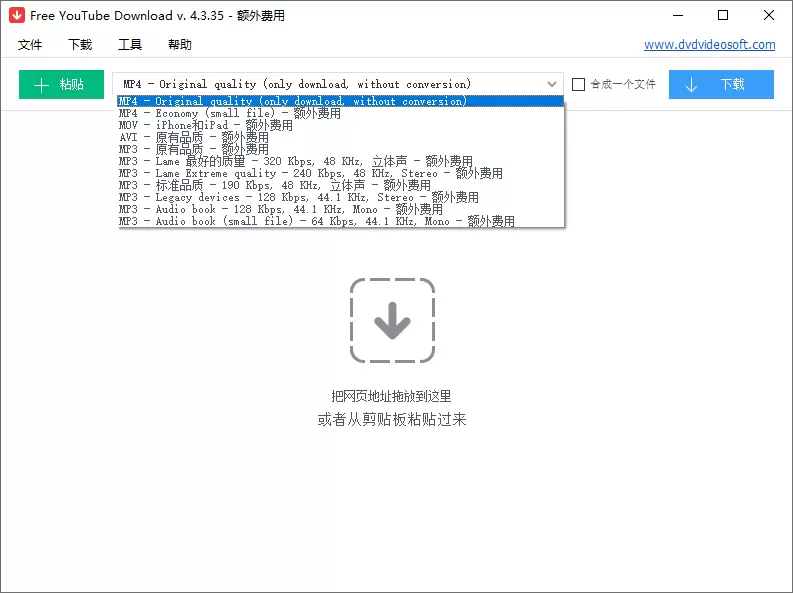The image size is (793, 593).
Task: Open the 下载 menu in menu bar
Action: [x=80, y=44]
